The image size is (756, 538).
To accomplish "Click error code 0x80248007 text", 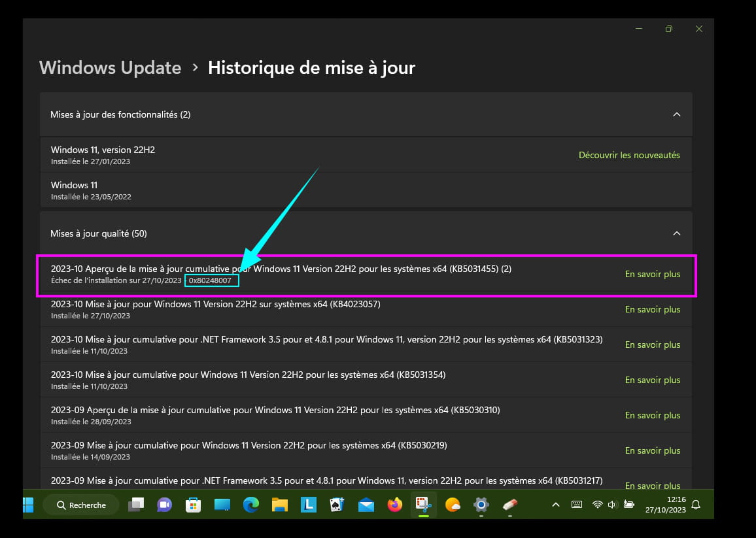I will pyautogui.click(x=210, y=280).
